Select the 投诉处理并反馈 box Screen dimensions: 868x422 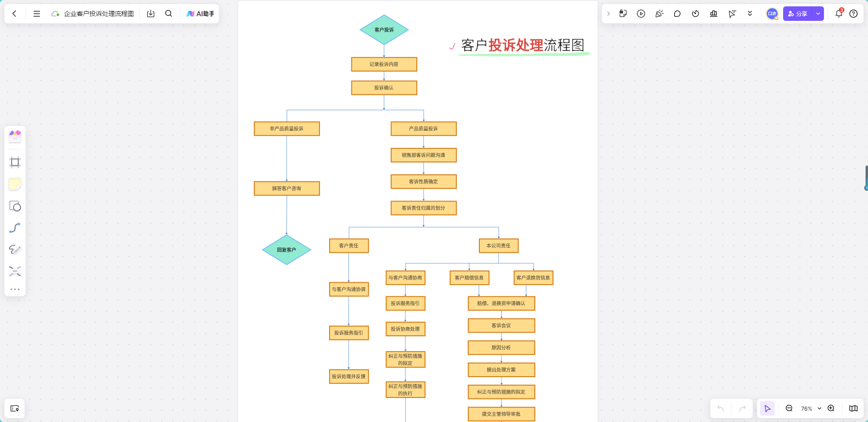click(349, 376)
